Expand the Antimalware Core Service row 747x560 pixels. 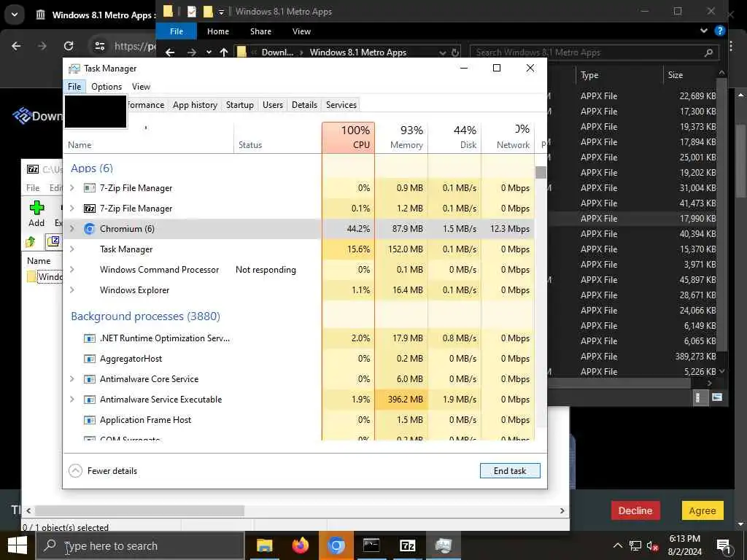pyautogui.click(x=72, y=379)
